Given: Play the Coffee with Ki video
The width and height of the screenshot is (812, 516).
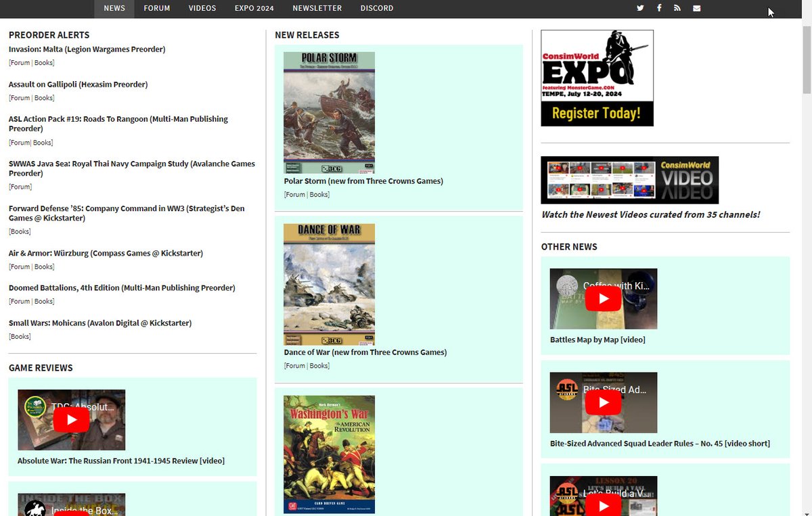Looking at the screenshot, I should [x=603, y=298].
